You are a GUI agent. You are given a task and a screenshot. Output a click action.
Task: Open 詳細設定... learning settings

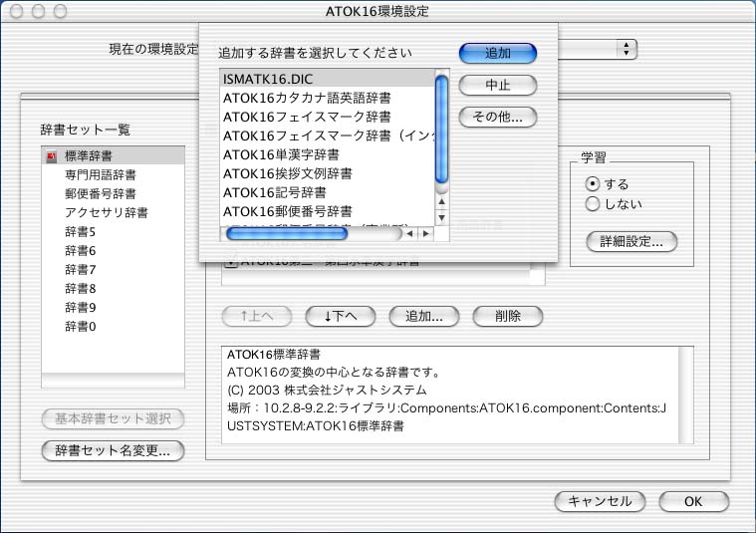click(631, 242)
